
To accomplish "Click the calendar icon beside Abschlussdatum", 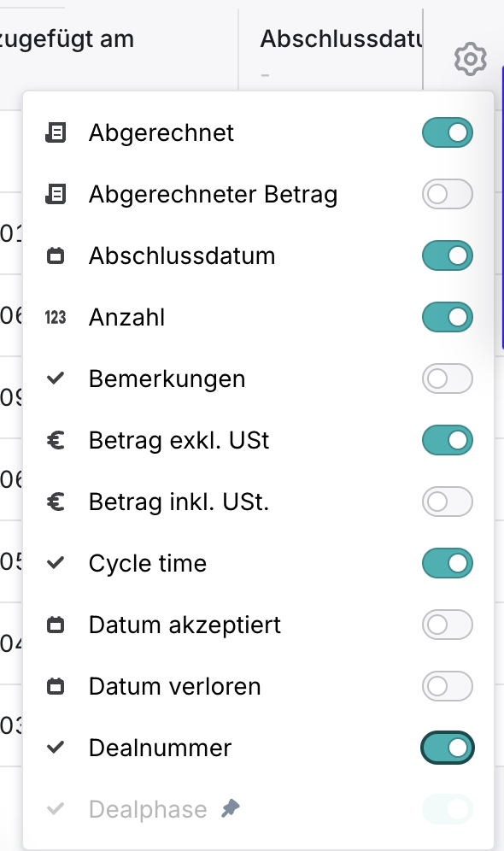I will tap(56, 255).
